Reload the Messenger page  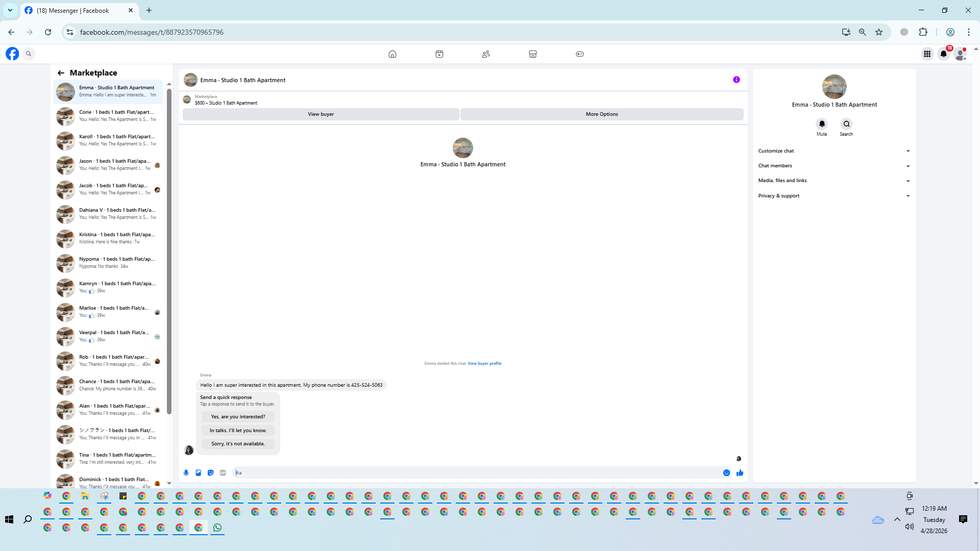pyautogui.click(x=48, y=32)
